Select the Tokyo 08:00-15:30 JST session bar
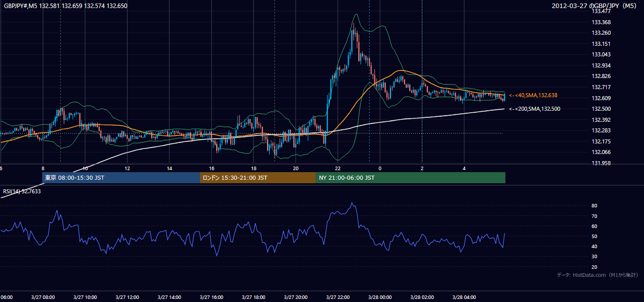Screen dimensions: 644x302 121,178
